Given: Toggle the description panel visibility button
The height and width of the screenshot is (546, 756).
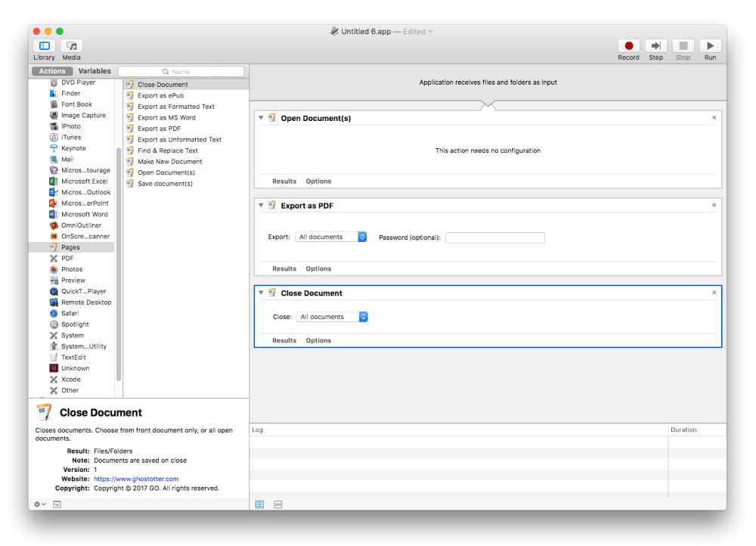Looking at the screenshot, I should [57, 504].
